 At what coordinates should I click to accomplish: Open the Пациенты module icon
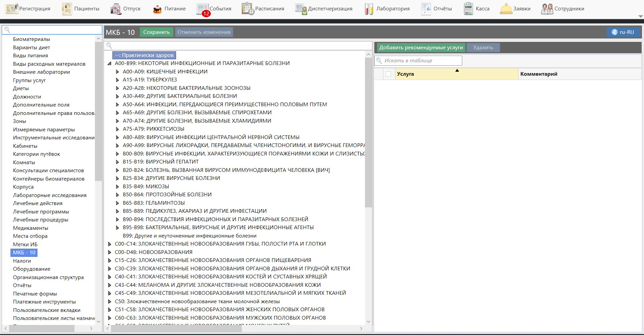(x=67, y=9)
